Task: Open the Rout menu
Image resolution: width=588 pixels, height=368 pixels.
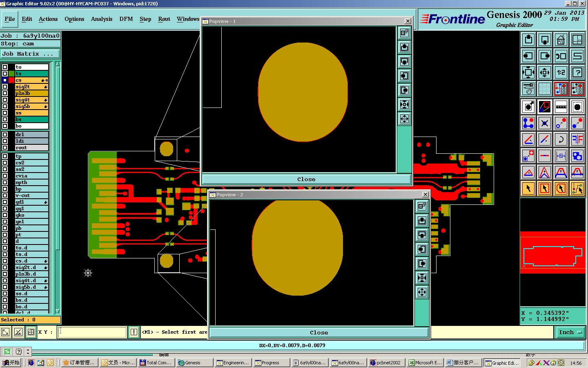Action: tap(164, 19)
